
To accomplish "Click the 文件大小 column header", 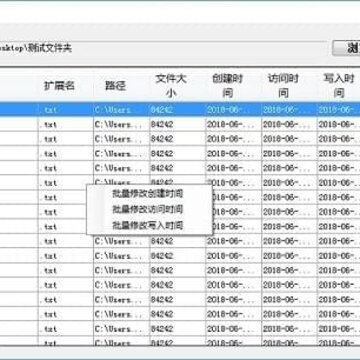I will click(177, 86).
